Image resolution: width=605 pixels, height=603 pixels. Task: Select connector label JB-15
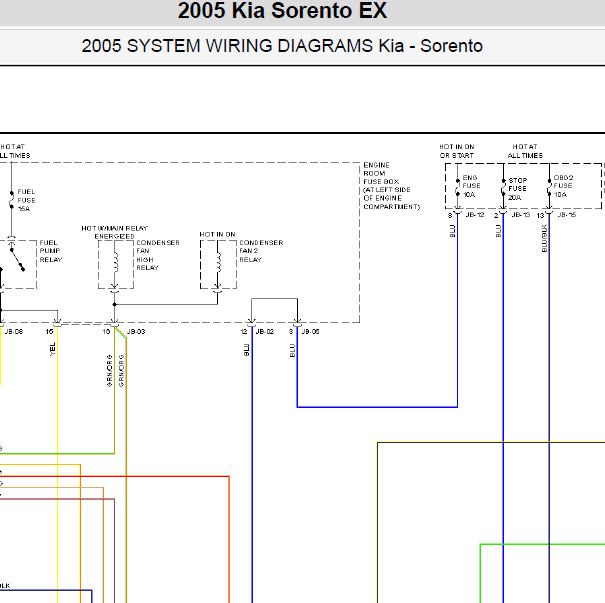click(567, 215)
